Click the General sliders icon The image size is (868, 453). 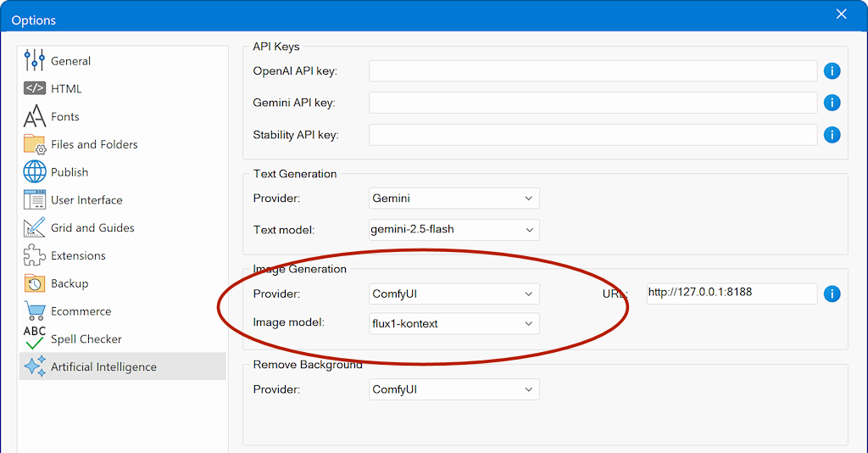pyautogui.click(x=34, y=60)
